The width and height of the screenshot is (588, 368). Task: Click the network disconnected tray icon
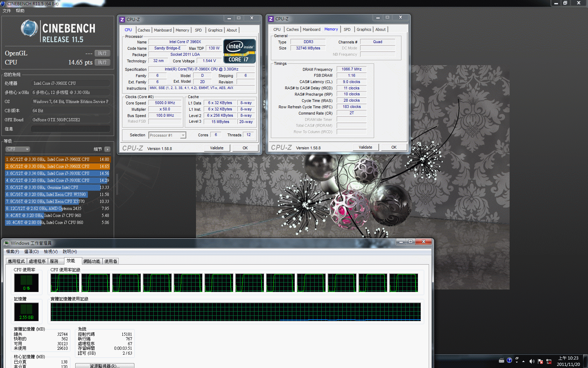coord(549,361)
